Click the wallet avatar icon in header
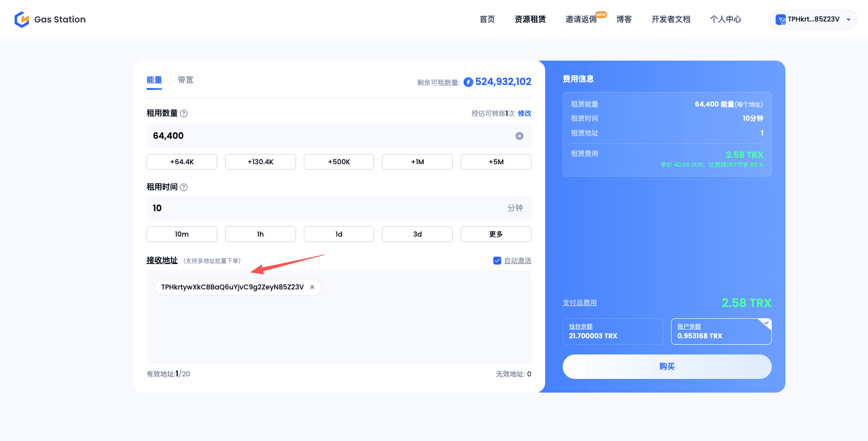 781,20
